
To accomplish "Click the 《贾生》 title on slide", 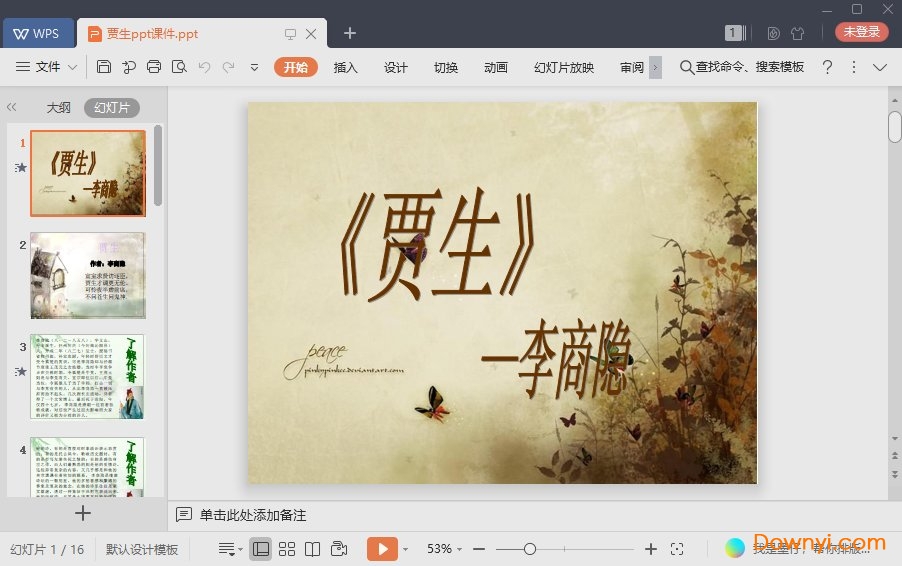I will [438, 243].
